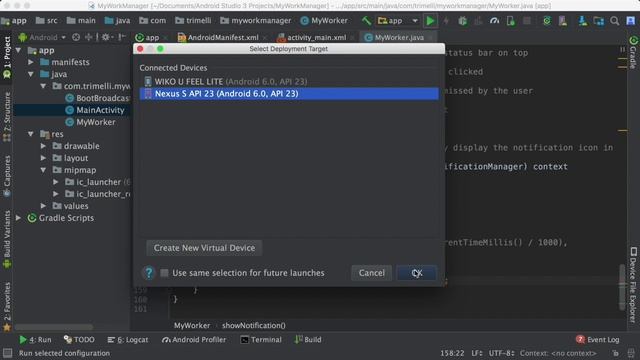Viewport: 640px width, 360px height.
Task: Open Build Variants side panel
Action: pyautogui.click(x=7, y=239)
